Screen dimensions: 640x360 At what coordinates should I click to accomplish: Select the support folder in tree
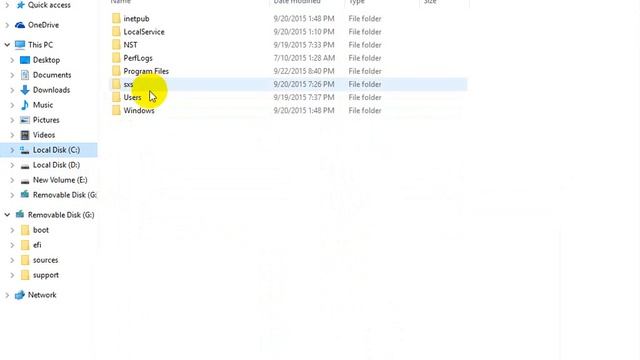46,276
